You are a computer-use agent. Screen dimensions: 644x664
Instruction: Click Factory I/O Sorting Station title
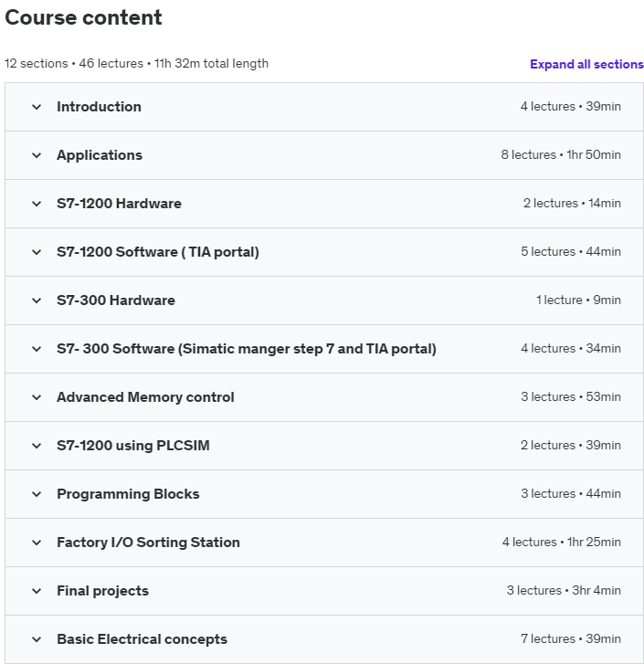pos(148,543)
